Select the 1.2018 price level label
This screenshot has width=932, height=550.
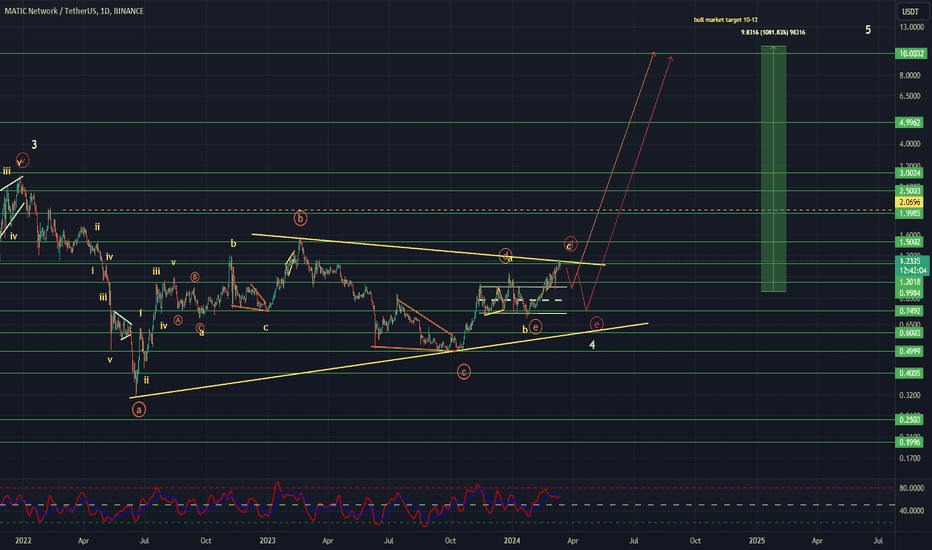[911, 282]
